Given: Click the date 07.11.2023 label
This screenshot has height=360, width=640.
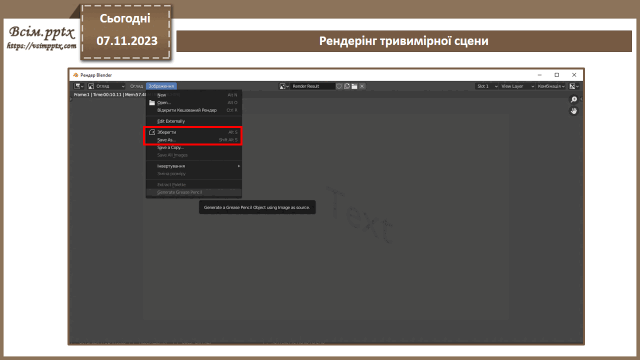Looking at the screenshot, I should click(x=127, y=41).
